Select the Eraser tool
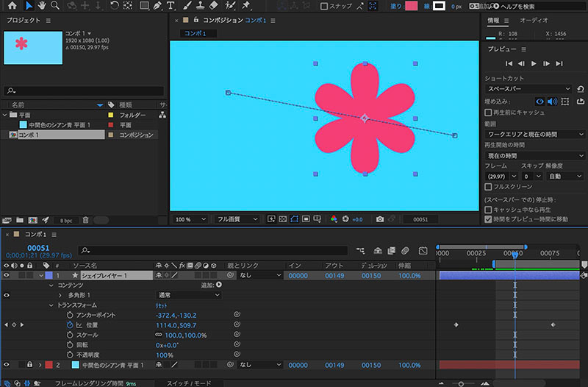This screenshot has width=588, height=387. tap(213, 5)
